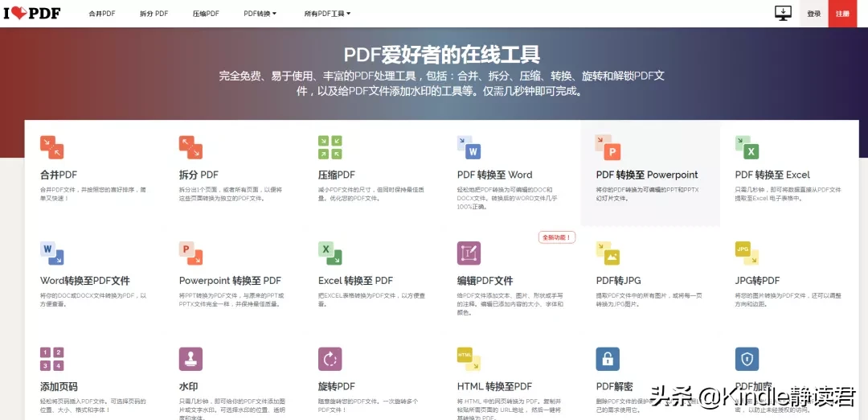The height and width of the screenshot is (420, 868).
Task: Click the 合并PDF card description text
Action: coord(93,193)
